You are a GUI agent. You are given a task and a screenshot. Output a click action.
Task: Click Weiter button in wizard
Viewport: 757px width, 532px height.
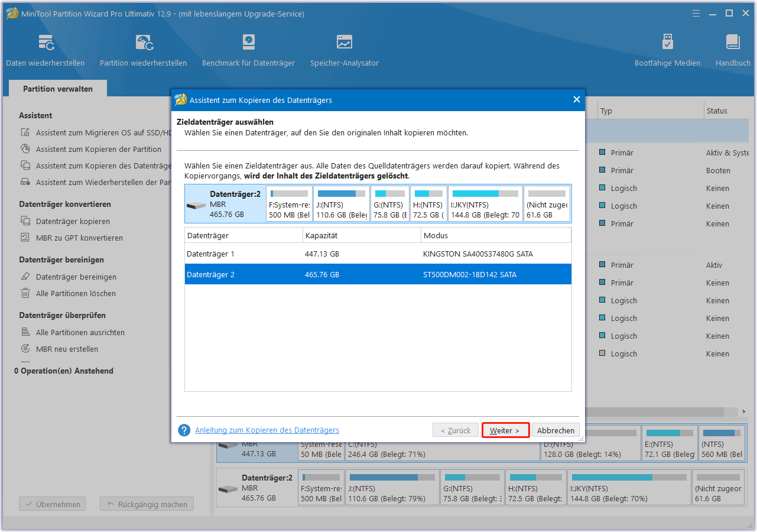point(505,430)
